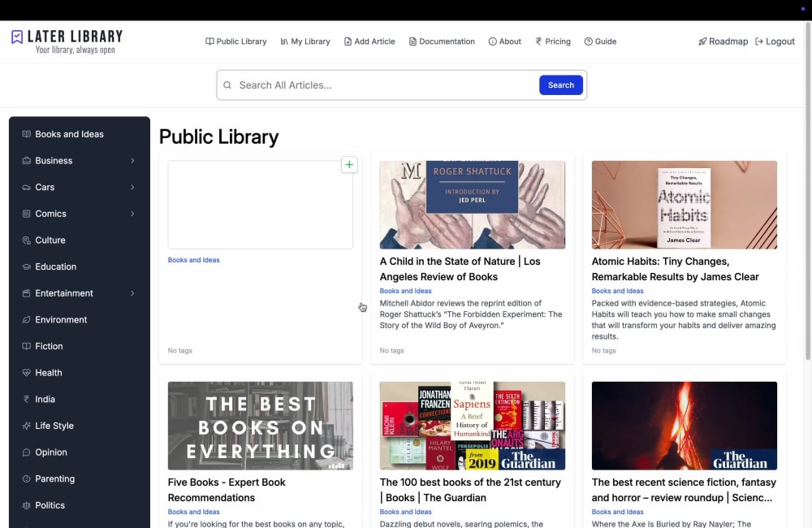This screenshot has height=528, width=812.
Task: Click the book icon beside Public Library
Action: (x=209, y=41)
